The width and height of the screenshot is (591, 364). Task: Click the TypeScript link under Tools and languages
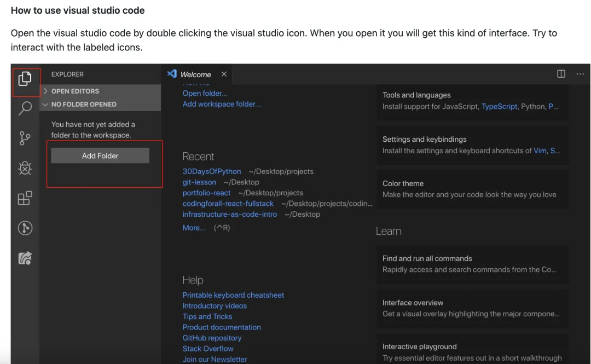click(499, 106)
